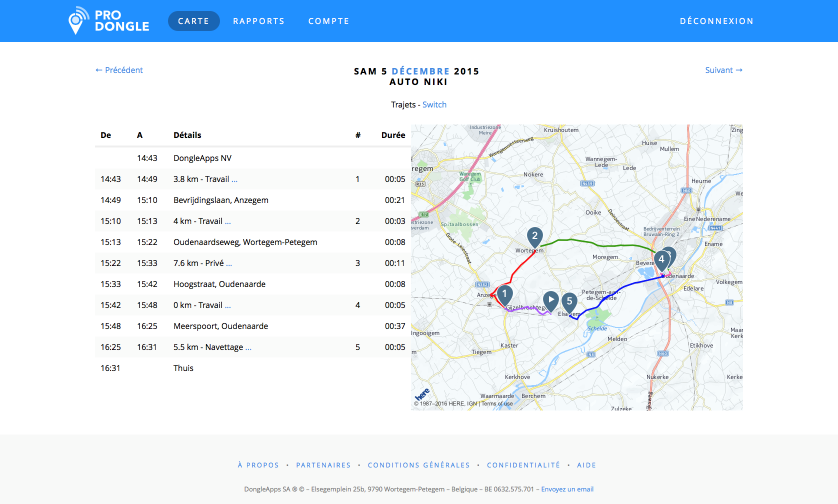Screen dimensions: 838x504
Task: Select map marker number 1
Action: 504,294
